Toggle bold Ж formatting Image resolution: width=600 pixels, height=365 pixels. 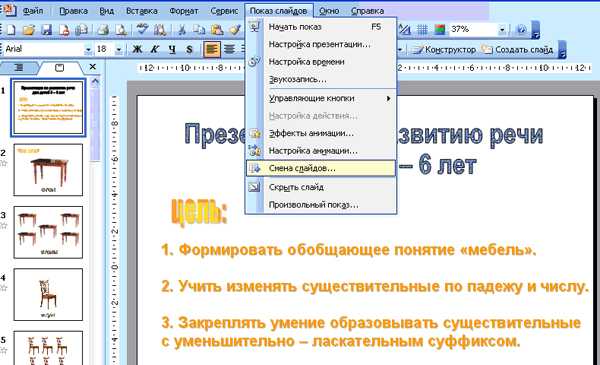pyautogui.click(x=137, y=49)
